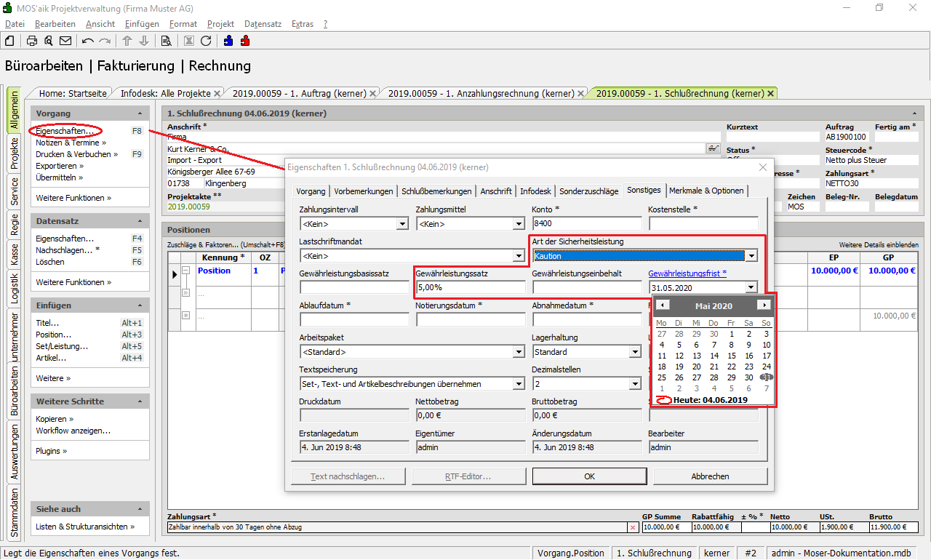Go to next month in calendar
The height and width of the screenshot is (560, 931).
(x=763, y=305)
